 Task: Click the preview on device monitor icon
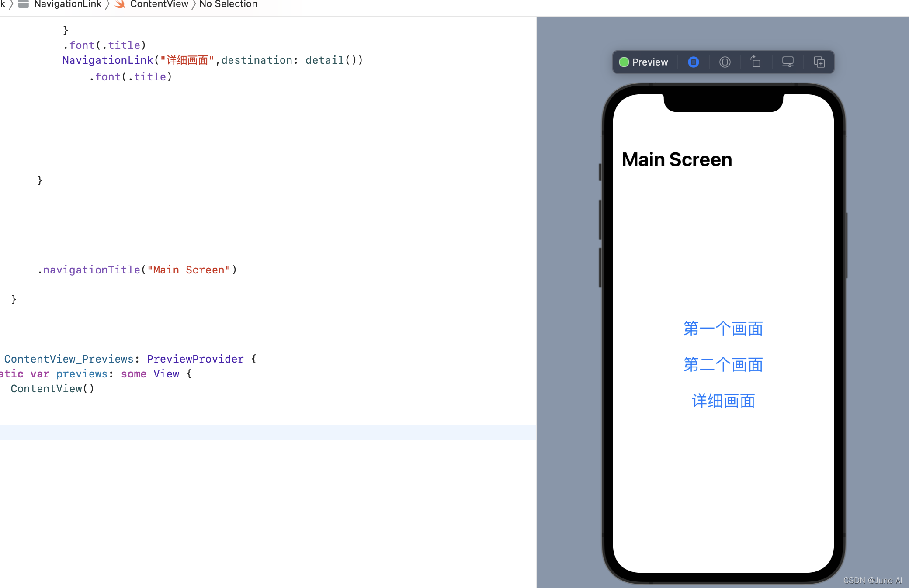[788, 62]
